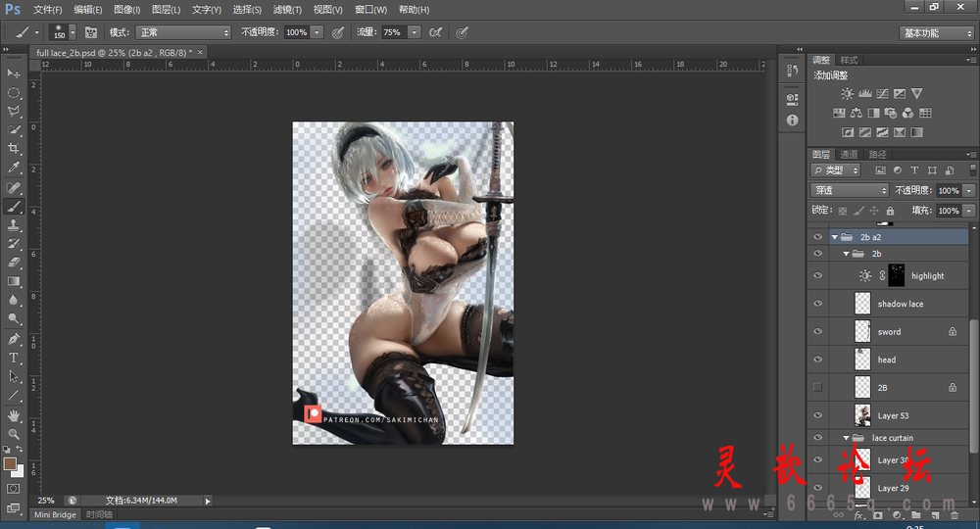Screen dimensions: 980x529
Task: Close the full lace_2b.psd document tab
Action: (x=200, y=53)
